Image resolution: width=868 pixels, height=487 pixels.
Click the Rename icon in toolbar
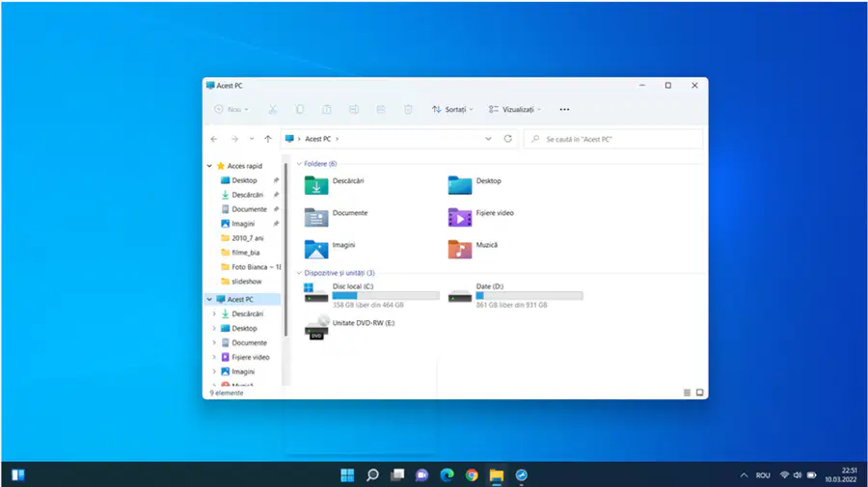(x=354, y=110)
